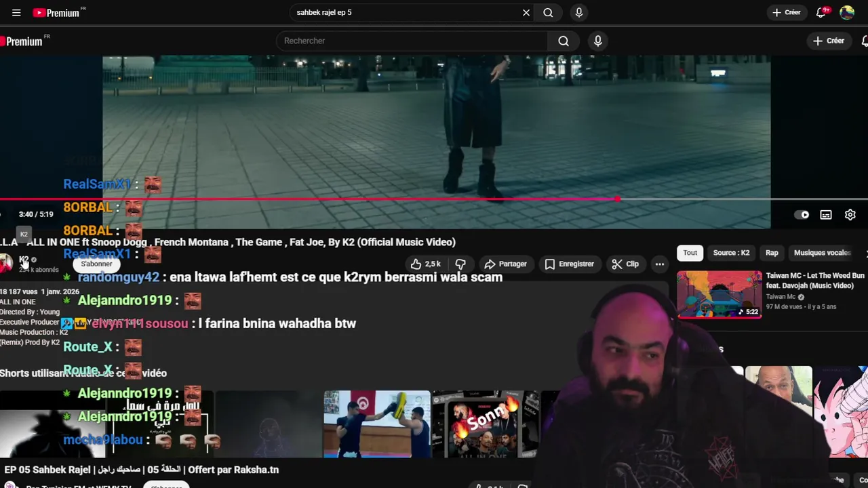Open the 'Sonn' flames short thumbnail
The image size is (868, 488).
pyautogui.click(x=486, y=424)
